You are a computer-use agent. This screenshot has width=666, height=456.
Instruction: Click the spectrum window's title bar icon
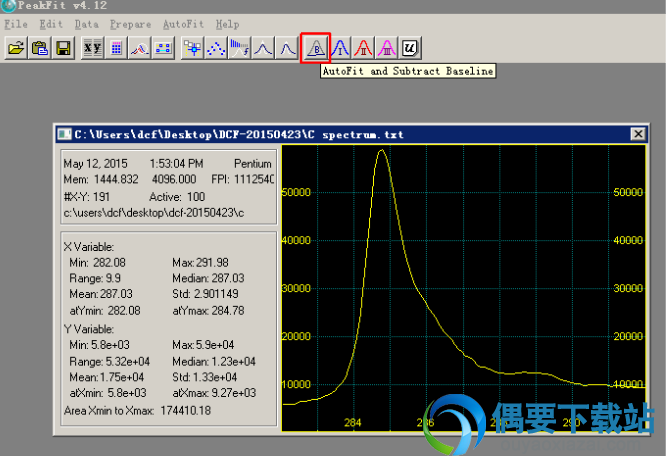pos(65,134)
